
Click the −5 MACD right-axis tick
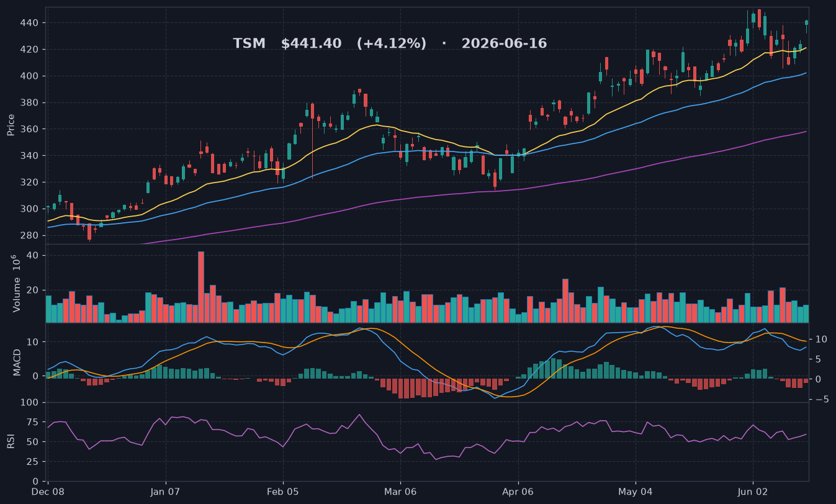(822, 399)
